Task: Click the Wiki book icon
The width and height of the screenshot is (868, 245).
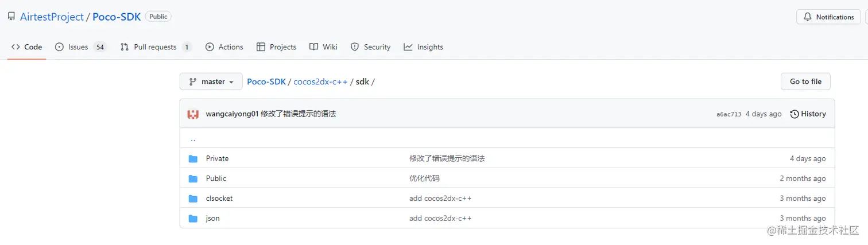Action: tap(313, 47)
